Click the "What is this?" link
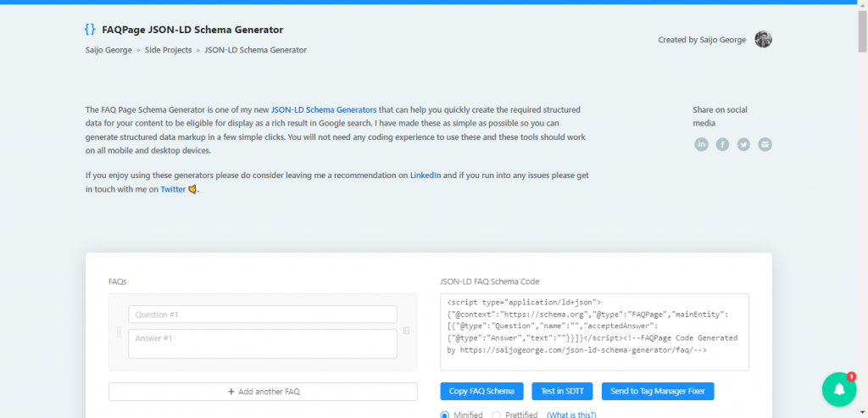 [x=571, y=415]
